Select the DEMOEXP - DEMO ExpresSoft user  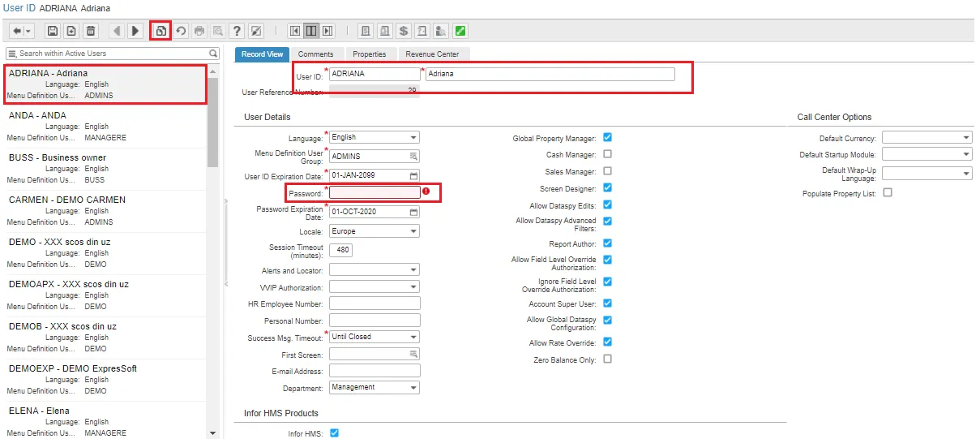point(106,380)
